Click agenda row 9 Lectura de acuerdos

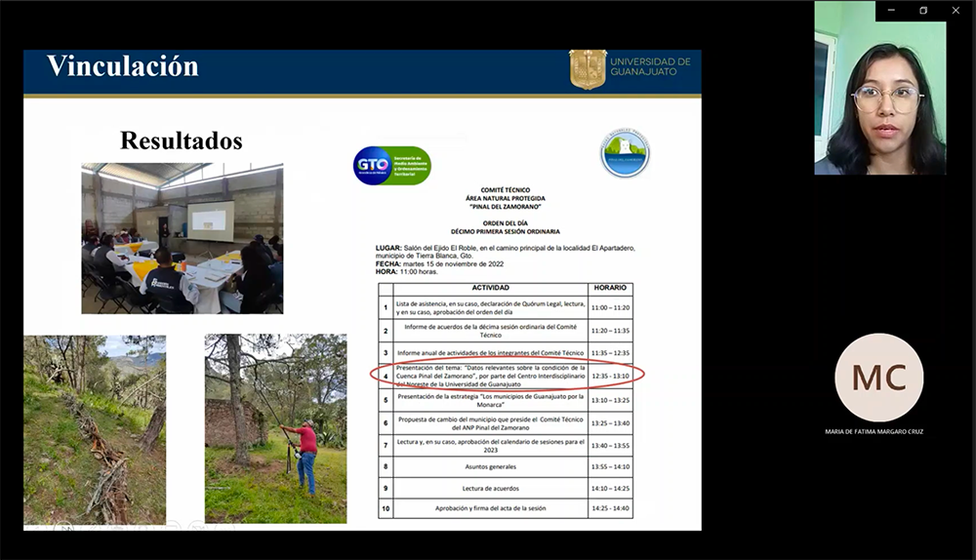[491, 488]
